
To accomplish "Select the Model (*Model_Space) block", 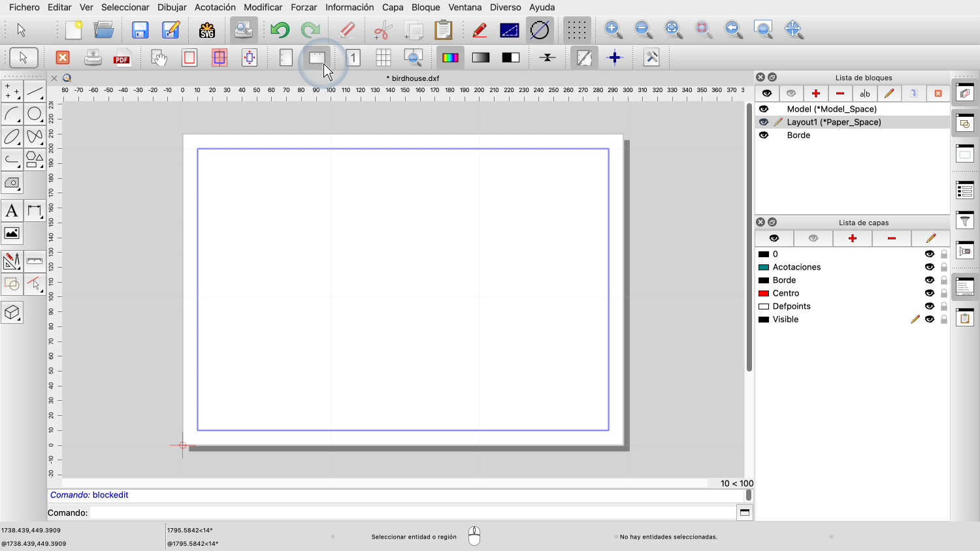I will point(831,109).
